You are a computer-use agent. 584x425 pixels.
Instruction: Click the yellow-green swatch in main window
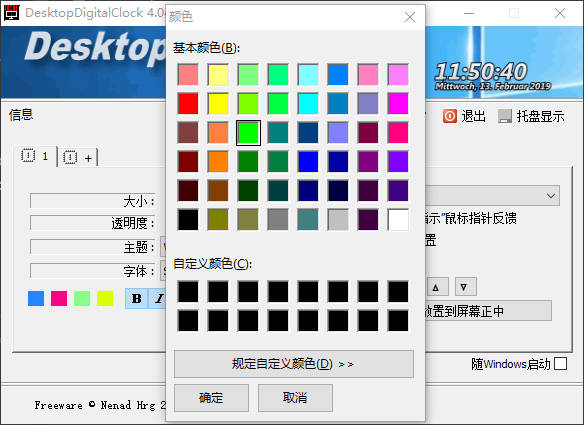click(105, 298)
